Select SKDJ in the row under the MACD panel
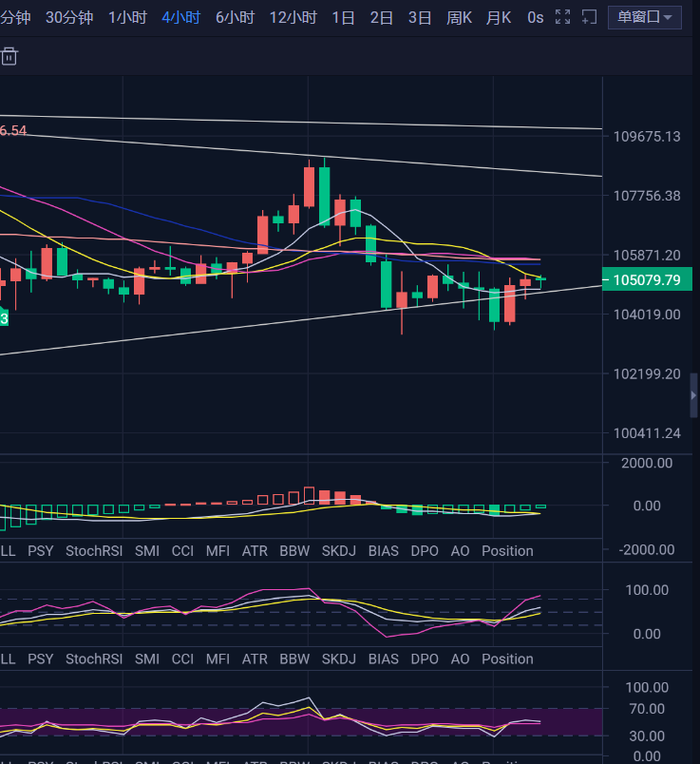Image resolution: width=700 pixels, height=764 pixels. pos(339,551)
